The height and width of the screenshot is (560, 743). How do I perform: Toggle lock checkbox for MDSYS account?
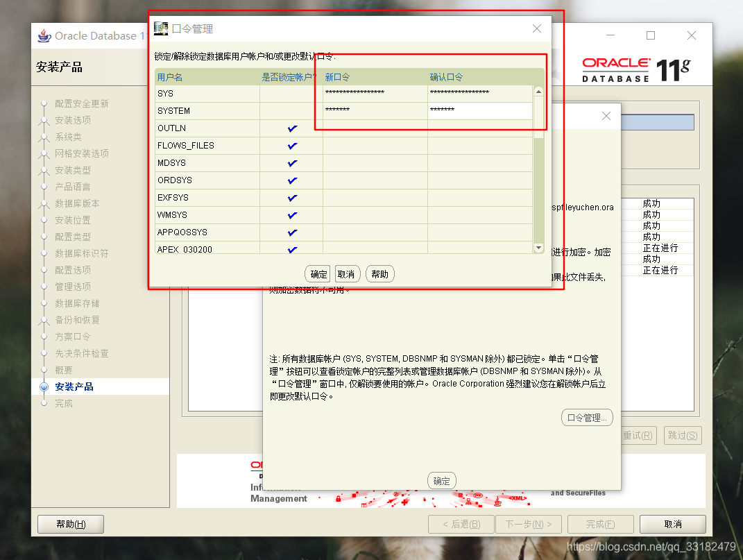pos(292,163)
